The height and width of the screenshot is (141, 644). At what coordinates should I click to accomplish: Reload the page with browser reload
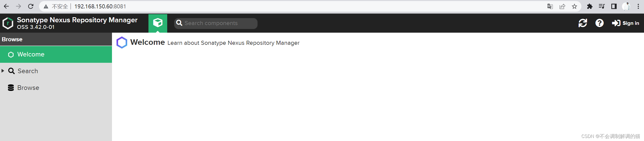tap(31, 6)
